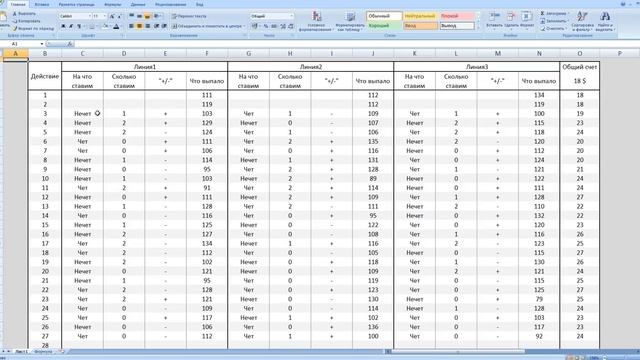Click the Автосумма sigma icon
Viewport: 640px width, 360px height.
tap(542, 13)
